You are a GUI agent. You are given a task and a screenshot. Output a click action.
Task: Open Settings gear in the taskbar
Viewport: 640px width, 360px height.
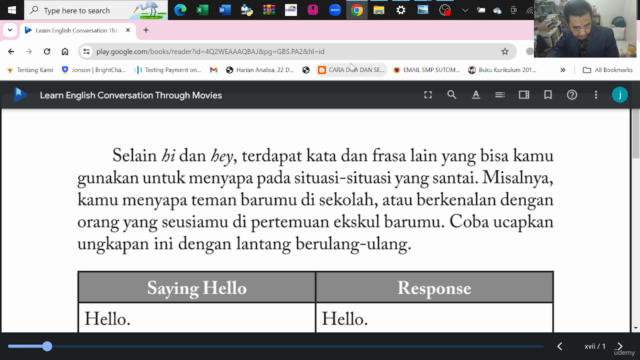point(401,10)
